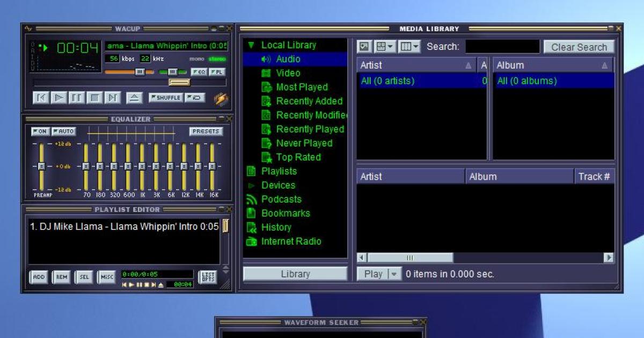Open the MISC menu in Playlist Editor
The image size is (644, 338).
[x=106, y=276]
